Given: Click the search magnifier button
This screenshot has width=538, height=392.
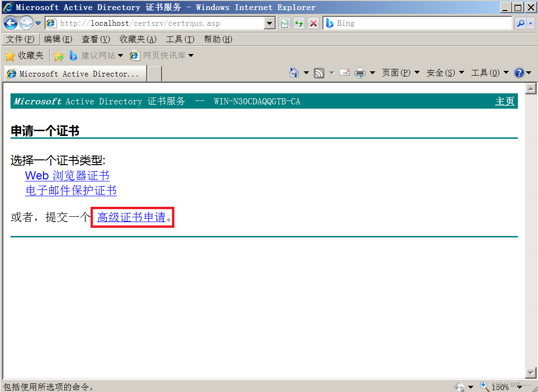Looking at the screenshot, I should point(520,23).
